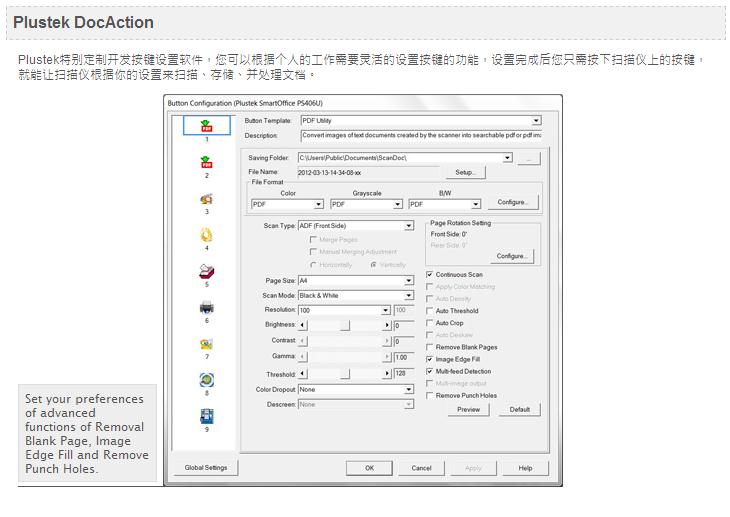Click the Contrast slider left arrow
The image size is (730, 517).
click(303, 341)
